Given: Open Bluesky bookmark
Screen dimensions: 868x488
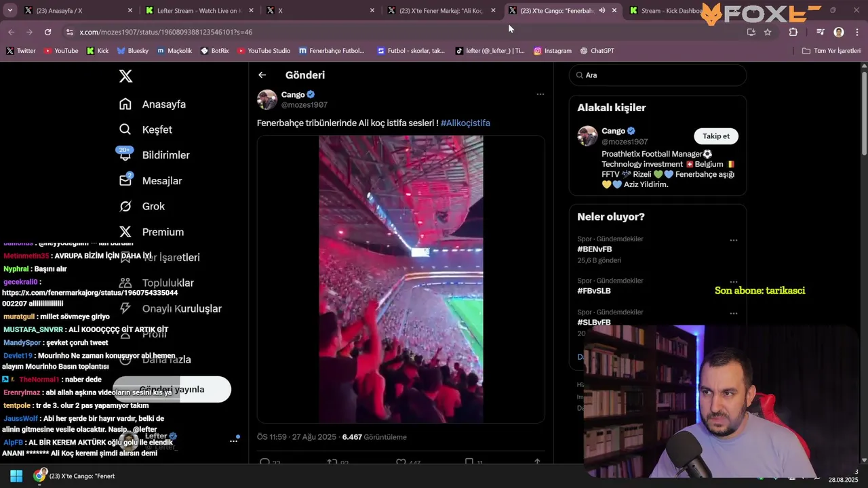Looking at the screenshot, I should tap(132, 51).
